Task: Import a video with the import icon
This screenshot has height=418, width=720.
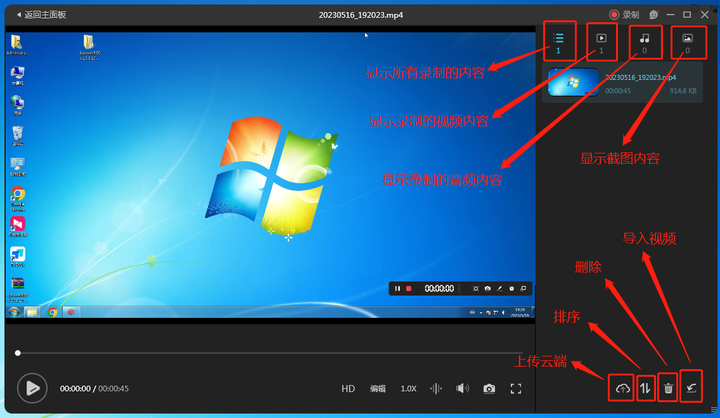Action: click(x=691, y=389)
